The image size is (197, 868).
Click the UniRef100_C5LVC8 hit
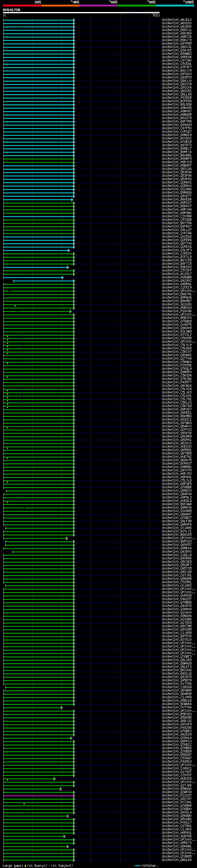[x=177, y=389]
